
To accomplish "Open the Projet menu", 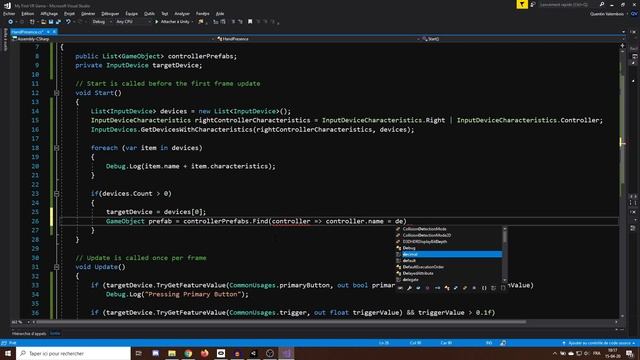I will coord(69,13).
